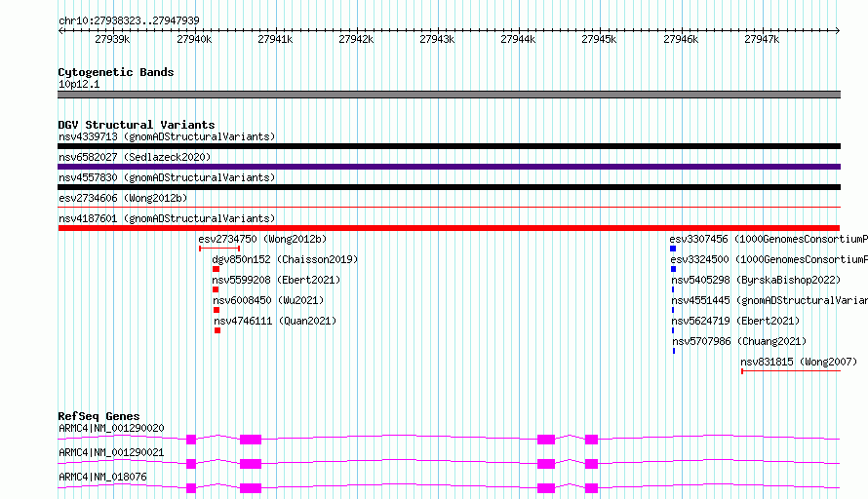Click the DGV Structural Variants track heading
Viewport: 868px width, 499px height.
pos(137,125)
